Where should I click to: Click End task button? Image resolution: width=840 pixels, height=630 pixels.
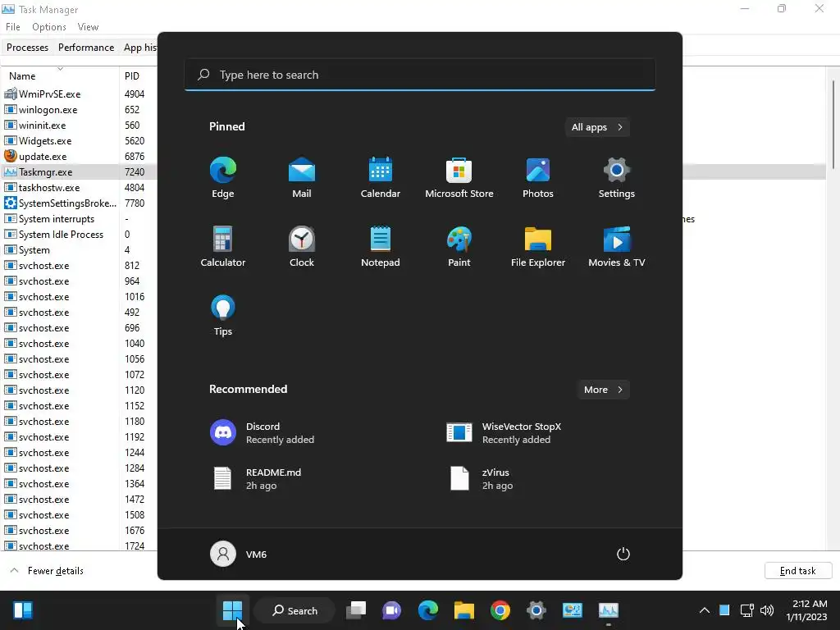(x=797, y=571)
